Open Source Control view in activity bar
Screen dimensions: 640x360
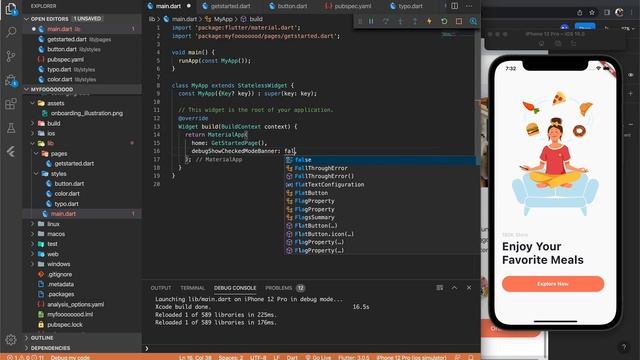(x=11, y=56)
